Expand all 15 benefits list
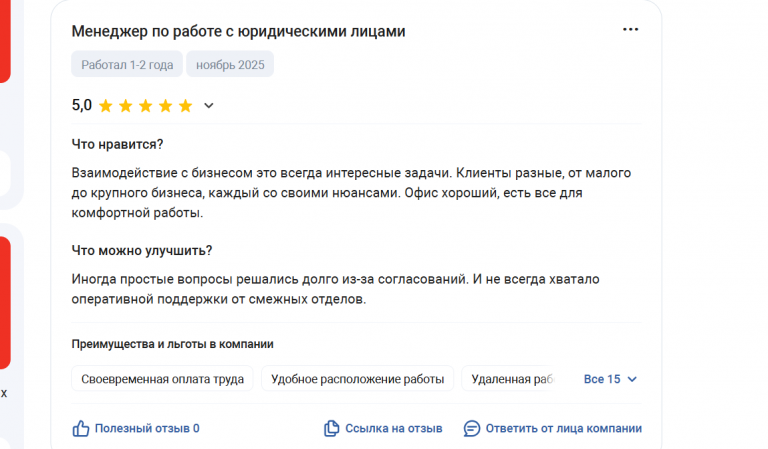768x449 pixels. tap(602, 379)
